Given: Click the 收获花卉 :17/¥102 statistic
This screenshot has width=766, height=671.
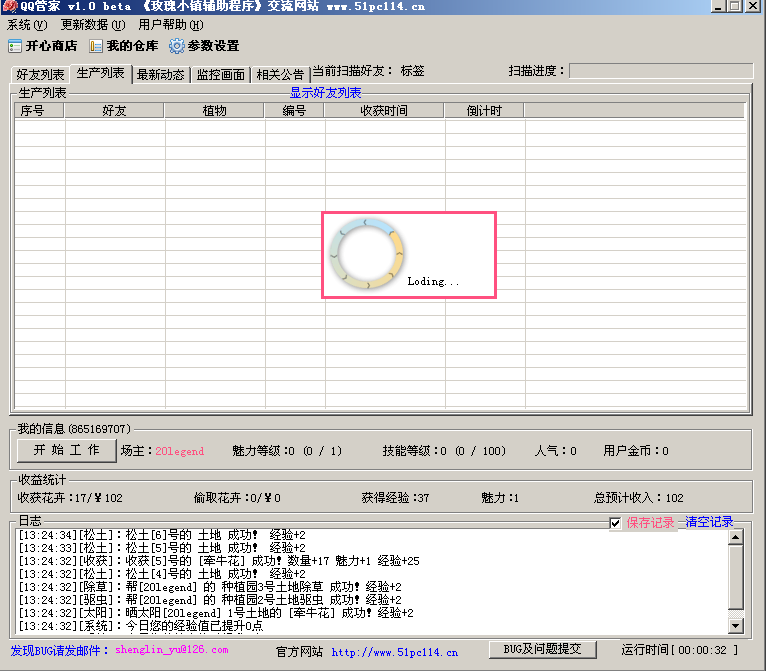Looking at the screenshot, I should [70, 498].
